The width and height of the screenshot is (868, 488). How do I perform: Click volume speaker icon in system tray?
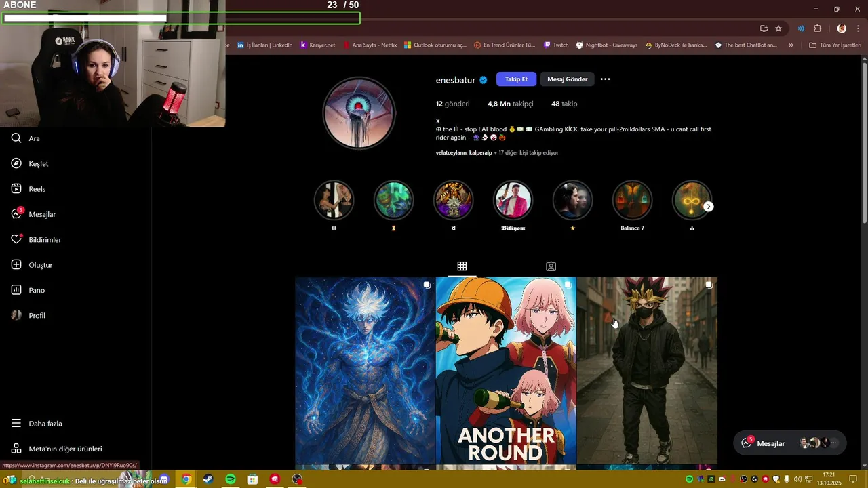pos(797,479)
